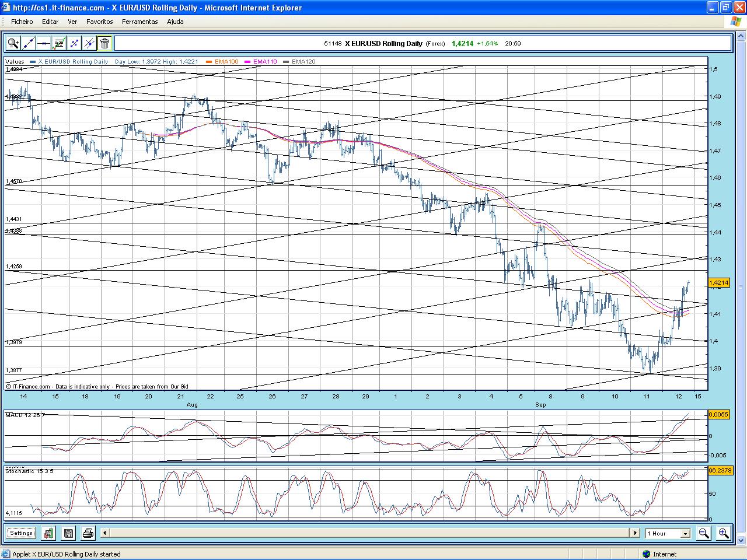The image size is (747, 560).
Task: Open the Ferramentas menu
Action: pos(140,22)
